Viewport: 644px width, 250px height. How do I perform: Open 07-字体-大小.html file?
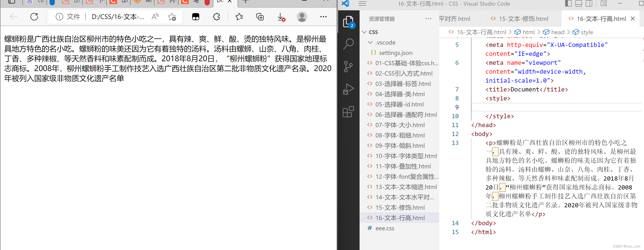(x=399, y=125)
